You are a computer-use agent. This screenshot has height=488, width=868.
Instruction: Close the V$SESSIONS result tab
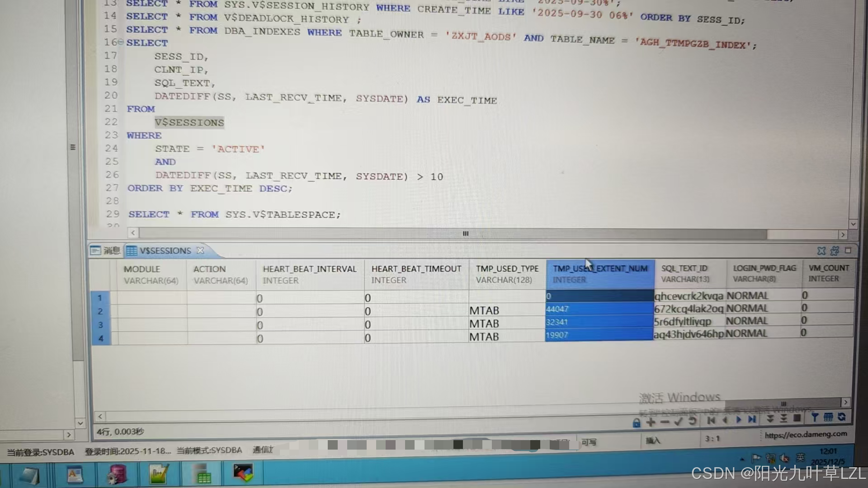point(200,250)
